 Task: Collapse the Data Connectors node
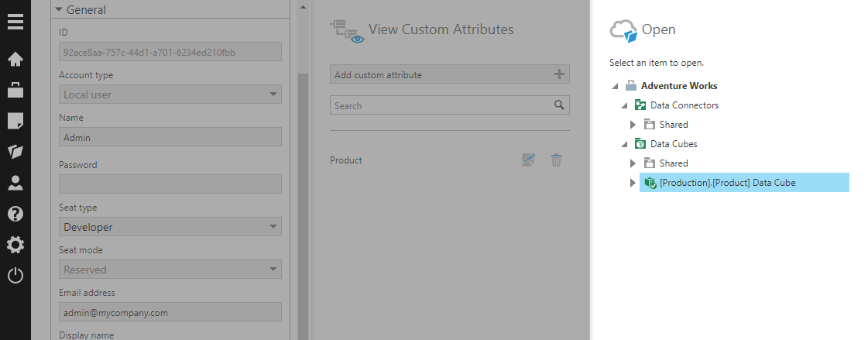[x=625, y=106]
